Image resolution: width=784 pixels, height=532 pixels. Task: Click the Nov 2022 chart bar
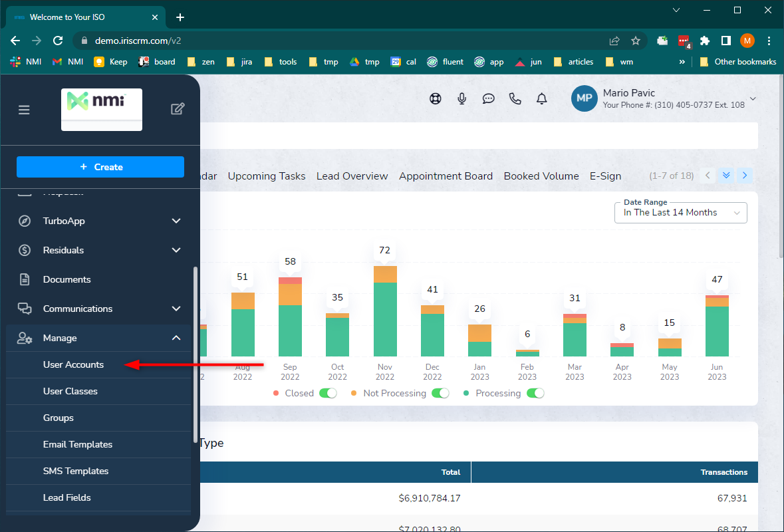[385, 311]
